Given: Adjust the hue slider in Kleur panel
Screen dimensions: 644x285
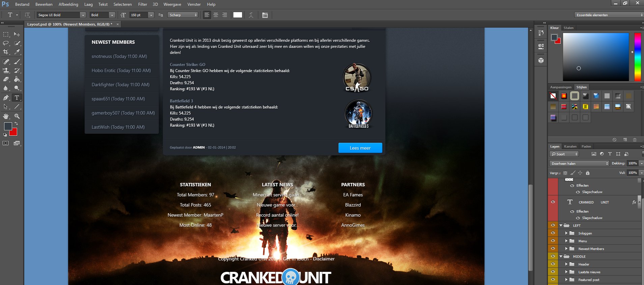Looking at the screenshot, I should [x=637, y=57].
